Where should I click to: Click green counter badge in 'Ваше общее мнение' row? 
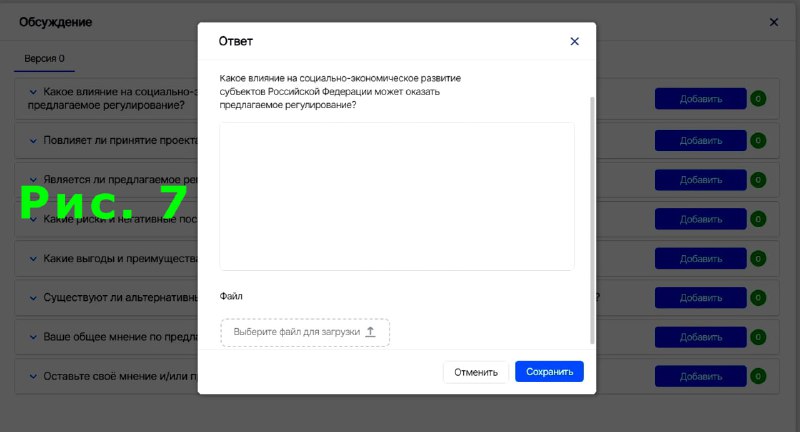(758, 337)
